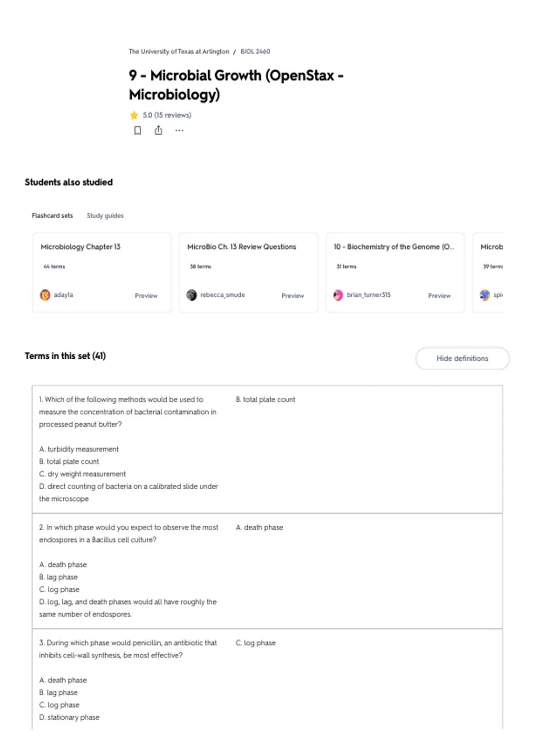
Task: Click the share icon under title
Action: tap(158, 130)
